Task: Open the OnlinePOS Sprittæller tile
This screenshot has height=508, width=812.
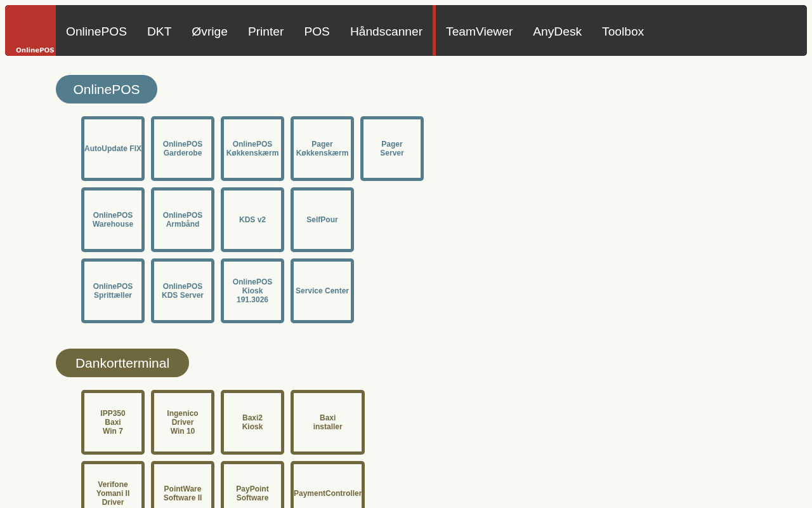Action: click(x=113, y=291)
